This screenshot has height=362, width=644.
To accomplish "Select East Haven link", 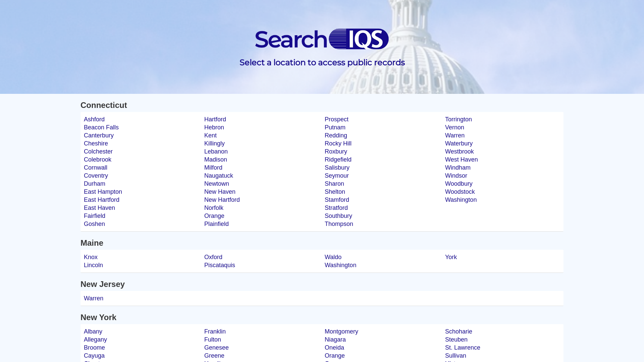I will 99,208.
